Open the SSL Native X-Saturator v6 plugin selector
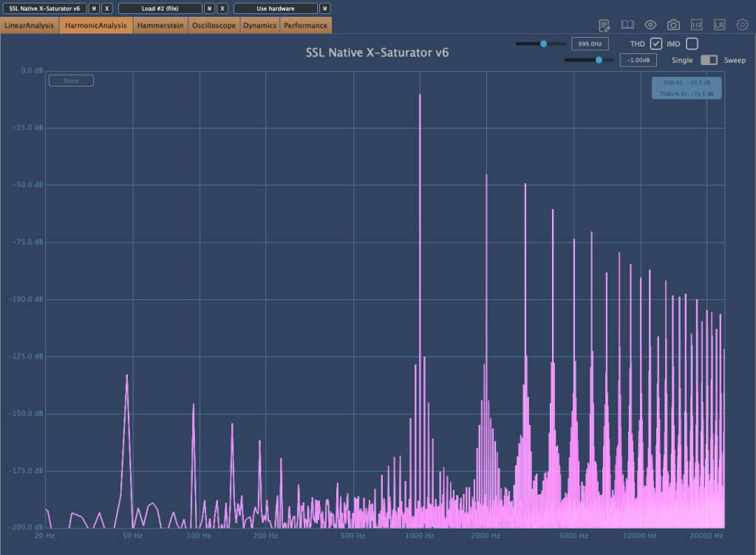The image size is (756, 555). coord(44,8)
